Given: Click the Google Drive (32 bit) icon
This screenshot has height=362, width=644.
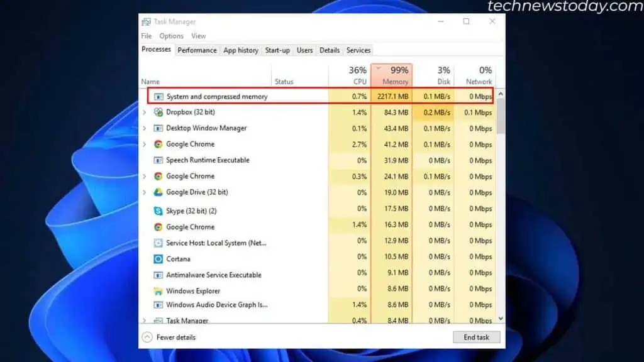Looking at the screenshot, I should tap(158, 192).
